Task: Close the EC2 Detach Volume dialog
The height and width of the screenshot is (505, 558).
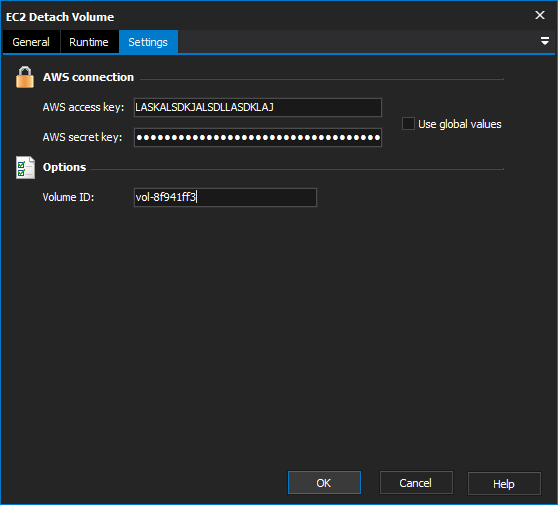Action: pos(540,15)
